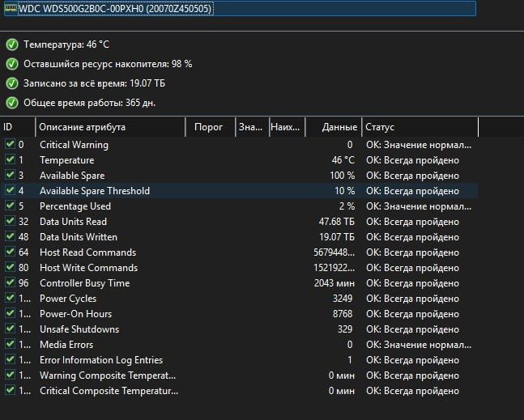Click the status text of Media Errors row
The height and width of the screenshot is (420, 524).
point(419,345)
